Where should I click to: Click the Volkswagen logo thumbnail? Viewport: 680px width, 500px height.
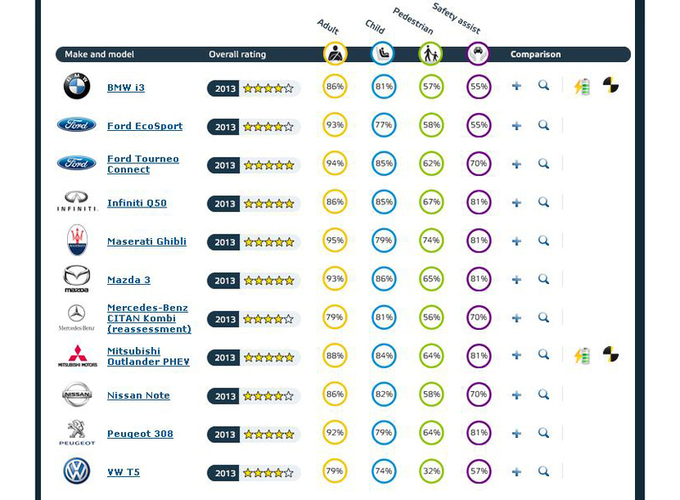tap(77, 472)
